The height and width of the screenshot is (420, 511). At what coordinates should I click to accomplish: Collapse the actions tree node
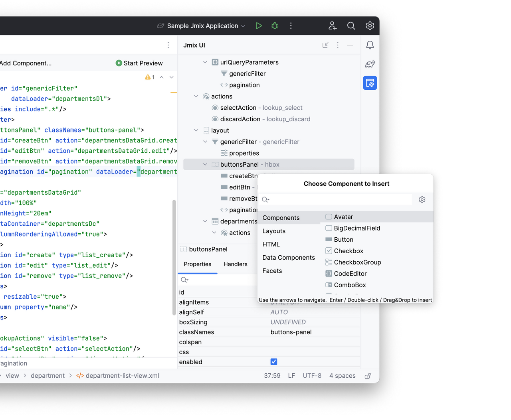coord(196,96)
